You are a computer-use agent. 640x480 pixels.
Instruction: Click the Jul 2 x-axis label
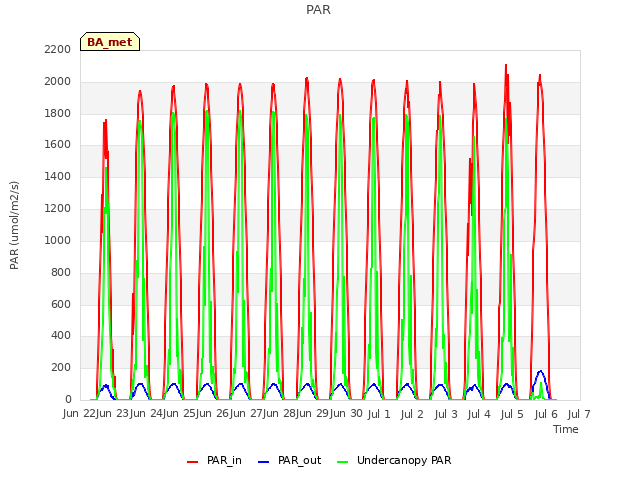pyautogui.click(x=412, y=414)
